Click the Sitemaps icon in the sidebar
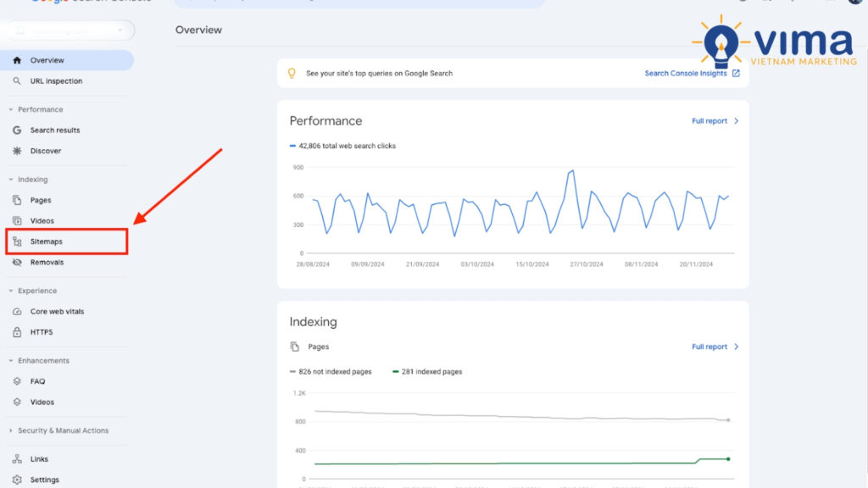The height and width of the screenshot is (488, 868). coord(19,241)
